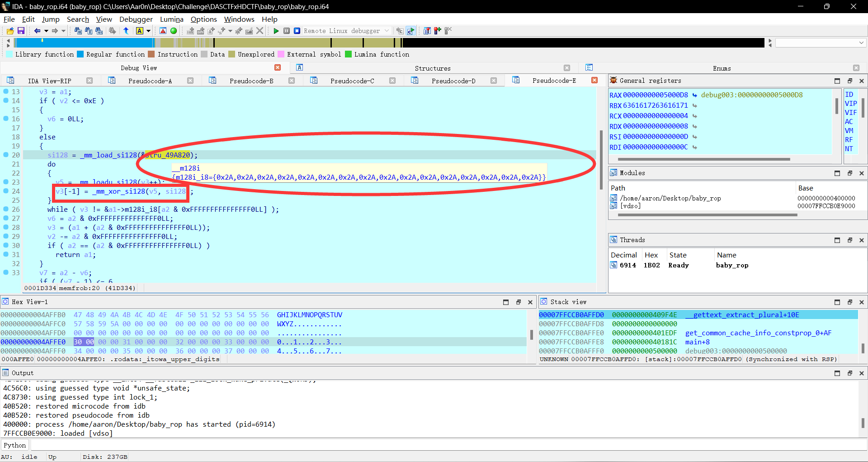Click the convert-to-data toolbar icon
Screen dimensions: 868x462
pyautogui.click(x=201, y=31)
